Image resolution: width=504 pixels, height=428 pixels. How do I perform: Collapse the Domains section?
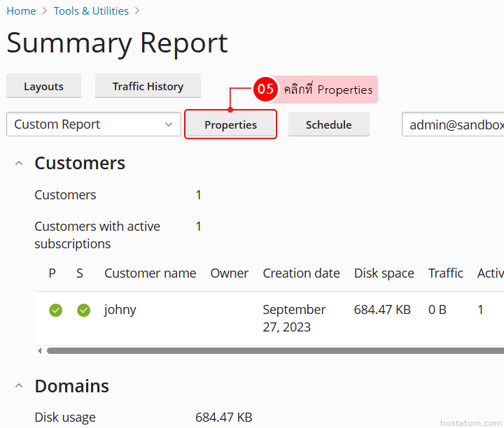[x=18, y=386]
